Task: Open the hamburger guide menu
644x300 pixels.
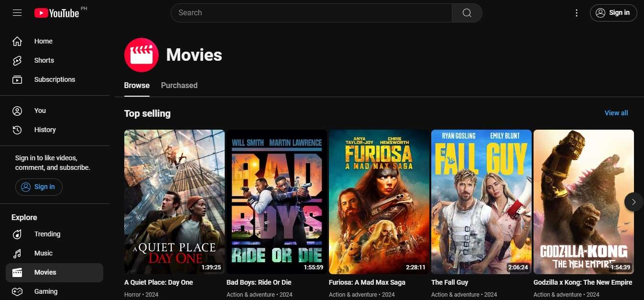Action: (17, 13)
